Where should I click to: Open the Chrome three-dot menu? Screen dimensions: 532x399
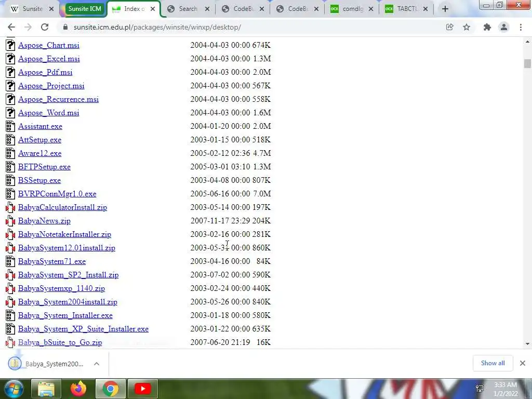point(521,27)
